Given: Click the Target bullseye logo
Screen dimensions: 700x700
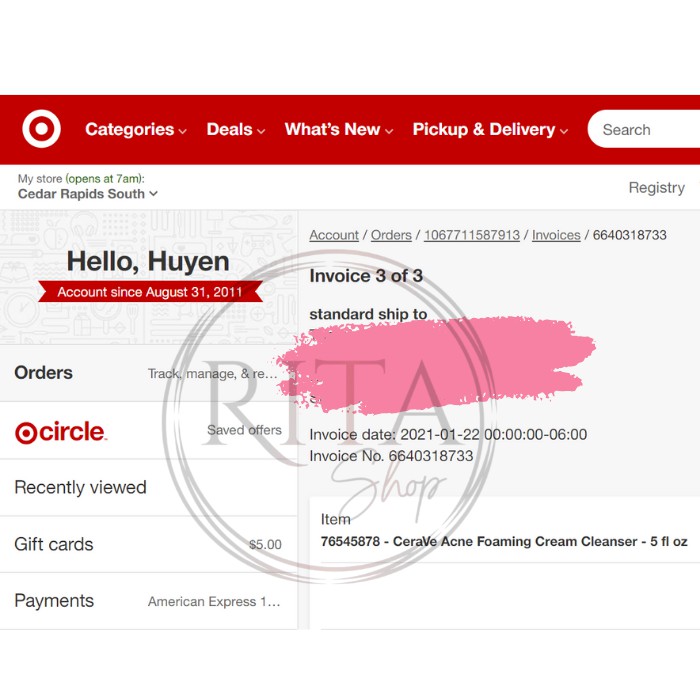Looking at the screenshot, I should (42, 129).
